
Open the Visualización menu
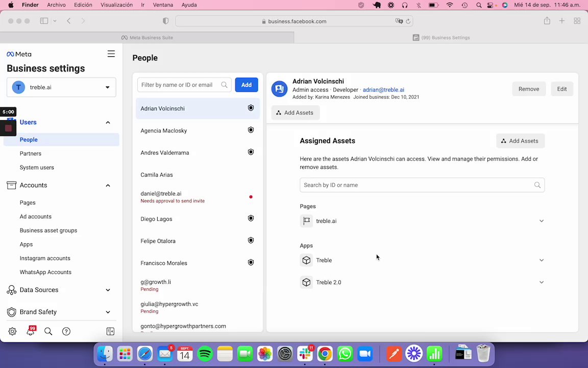coord(116,5)
